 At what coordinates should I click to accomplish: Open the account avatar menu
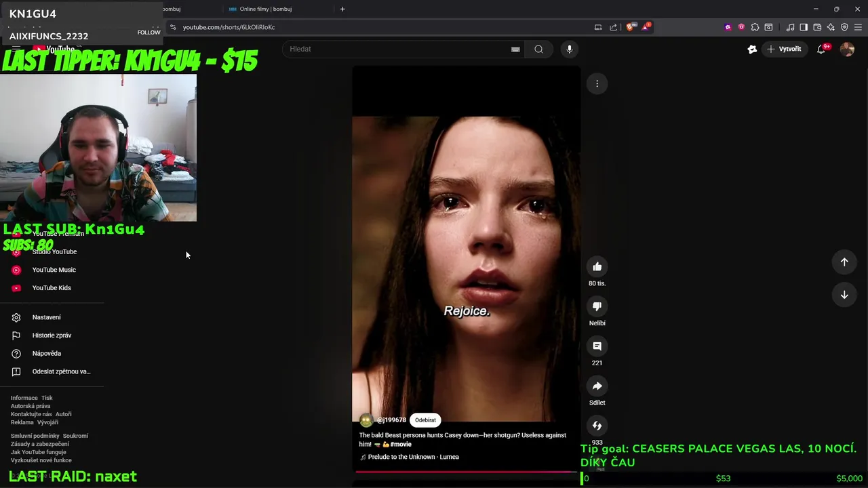click(x=847, y=49)
